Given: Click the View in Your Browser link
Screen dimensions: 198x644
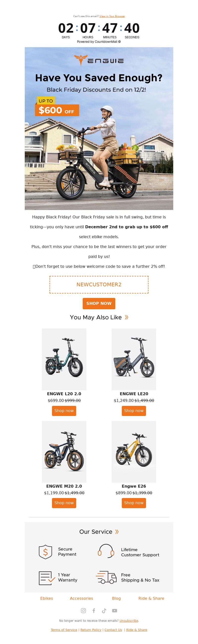Looking at the screenshot, I should click(112, 16).
